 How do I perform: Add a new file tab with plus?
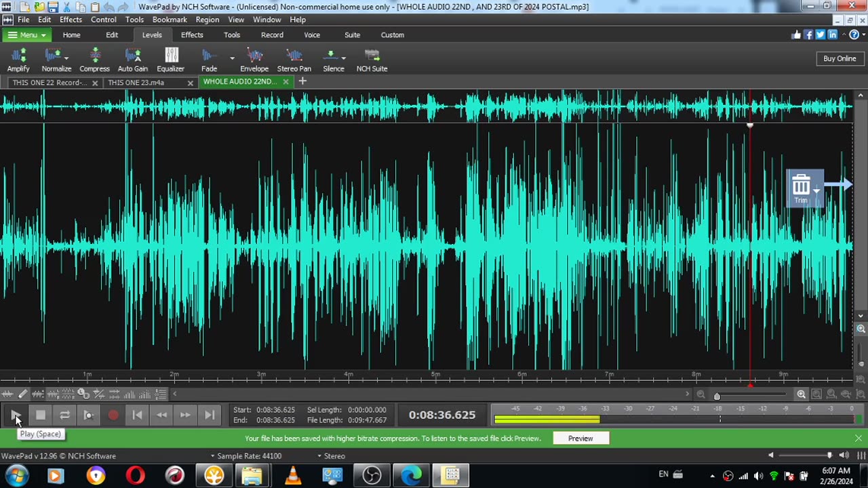click(302, 81)
